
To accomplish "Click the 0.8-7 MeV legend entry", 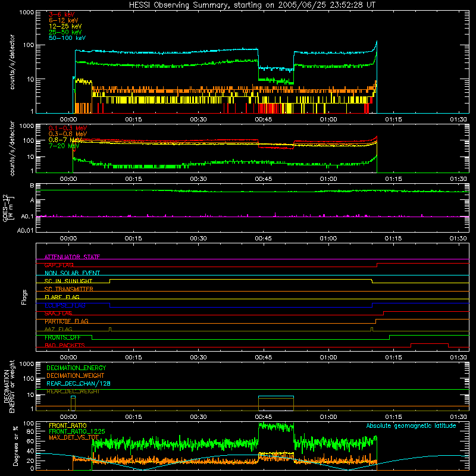I will [65, 140].
